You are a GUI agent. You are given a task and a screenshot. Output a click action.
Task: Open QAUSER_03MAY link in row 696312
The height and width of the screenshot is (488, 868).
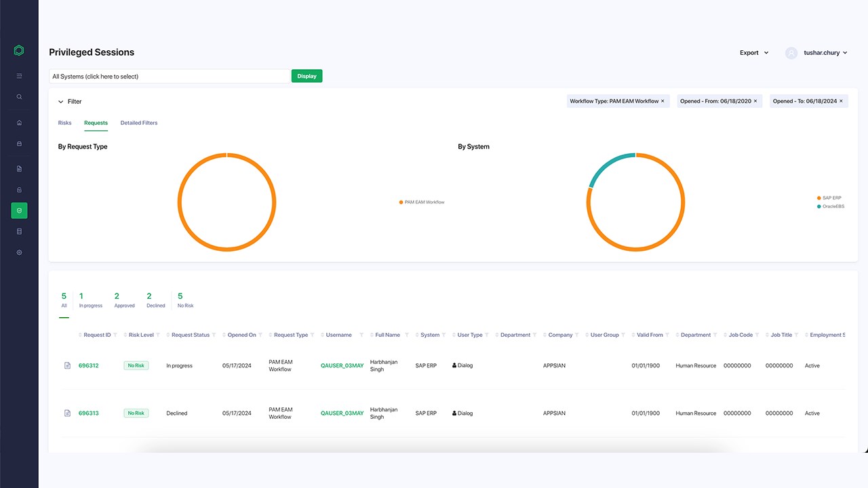tap(342, 365)
